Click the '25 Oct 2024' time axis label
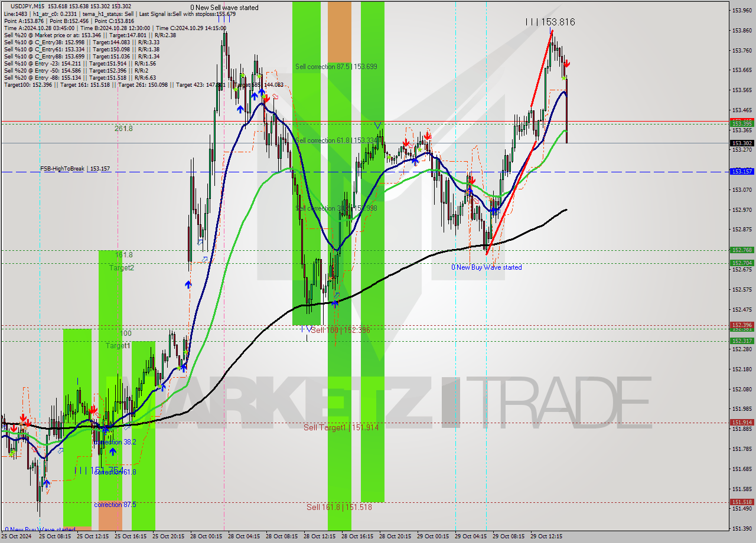Image resolution: width=756 pixels, height=543 pixels. pos(16,537)
